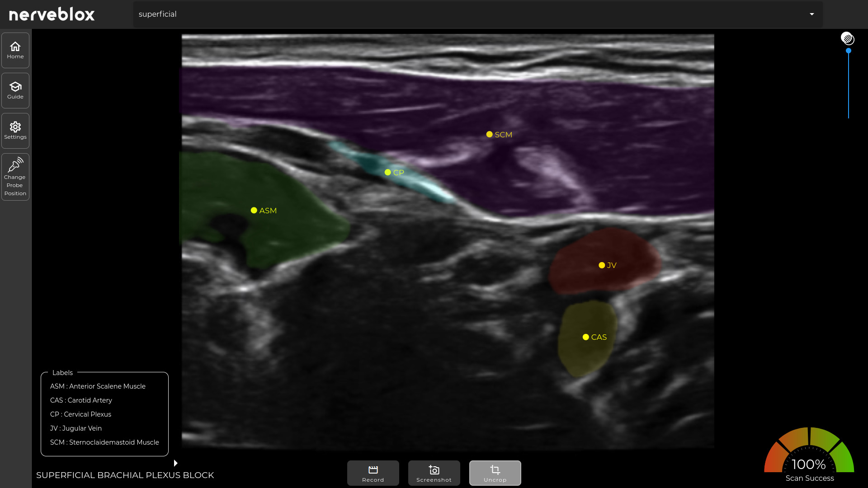Open the Guide panel
868x488 pixels.
(15, 90)
